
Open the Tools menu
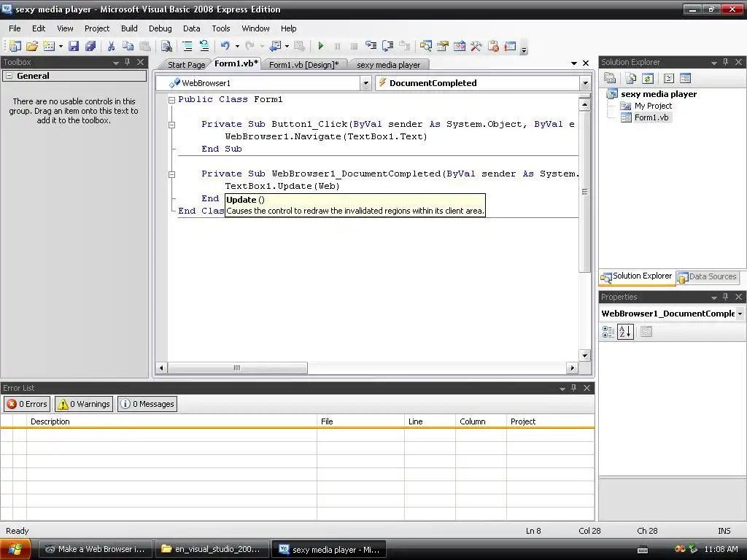click(x=220, y=28)
